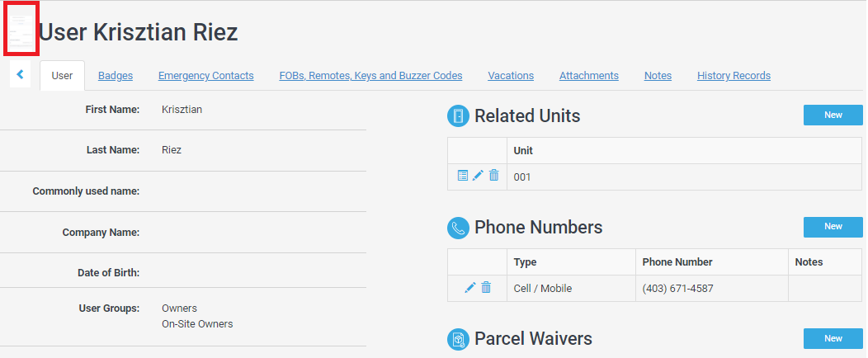View the Notes tab
The width and height of the screenshot is (868, 358).
pyautogui.click(x=658, y=76)
